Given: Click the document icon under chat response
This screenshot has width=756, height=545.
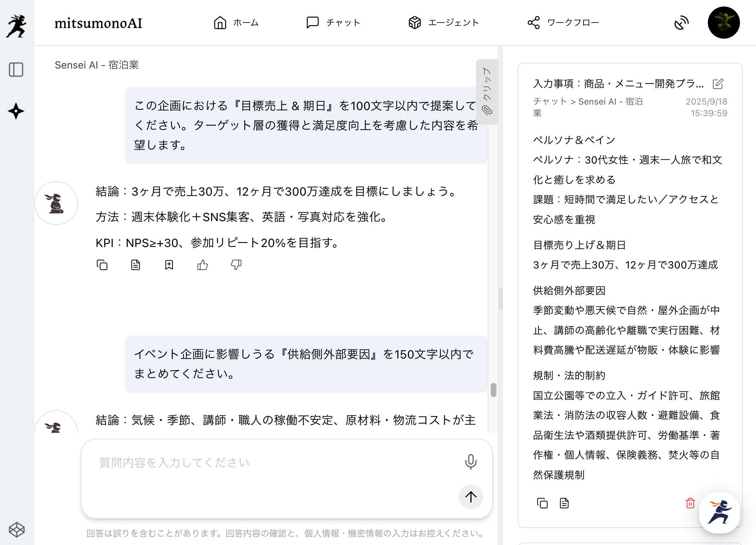Looking at the screenshot, I should (136, 265).
